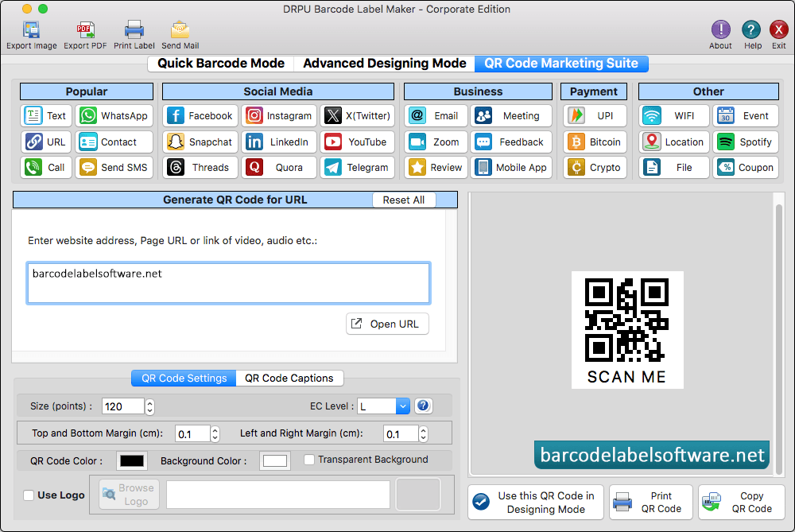Select the Quora QR code type
Image resolution: width=795 pixels, height=532 pixels.
click(279, 167)
